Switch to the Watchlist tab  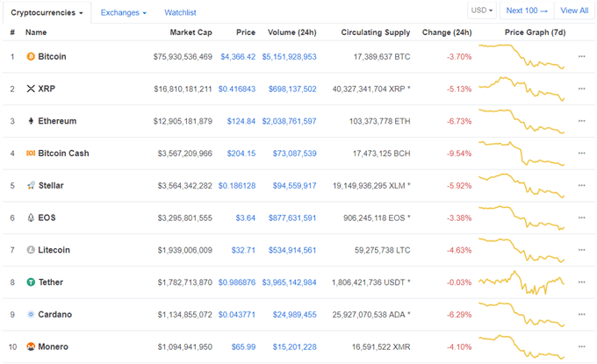(x=180, y=12)
